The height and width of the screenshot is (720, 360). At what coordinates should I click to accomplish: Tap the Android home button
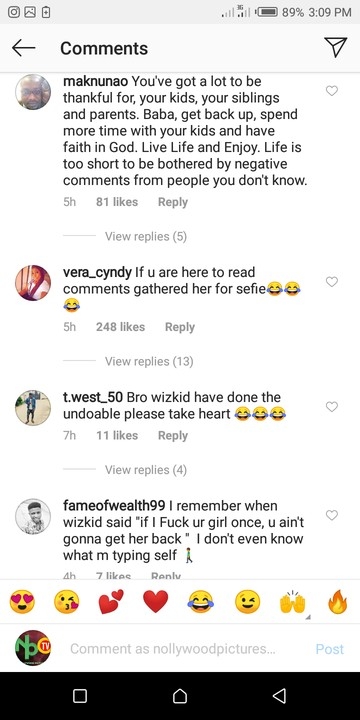coord(180,696)
